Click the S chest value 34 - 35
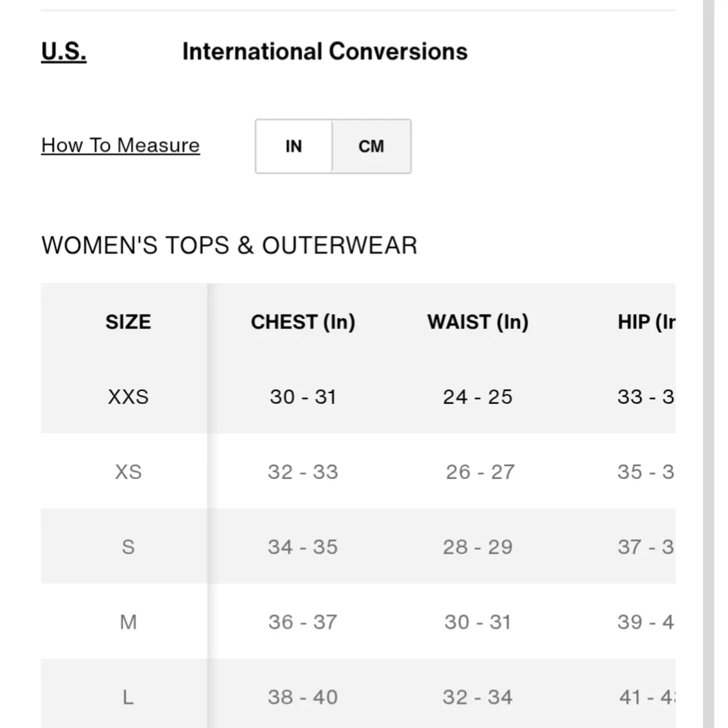The image size is (728, 728). pyautogui.click(x=303, y=547)
